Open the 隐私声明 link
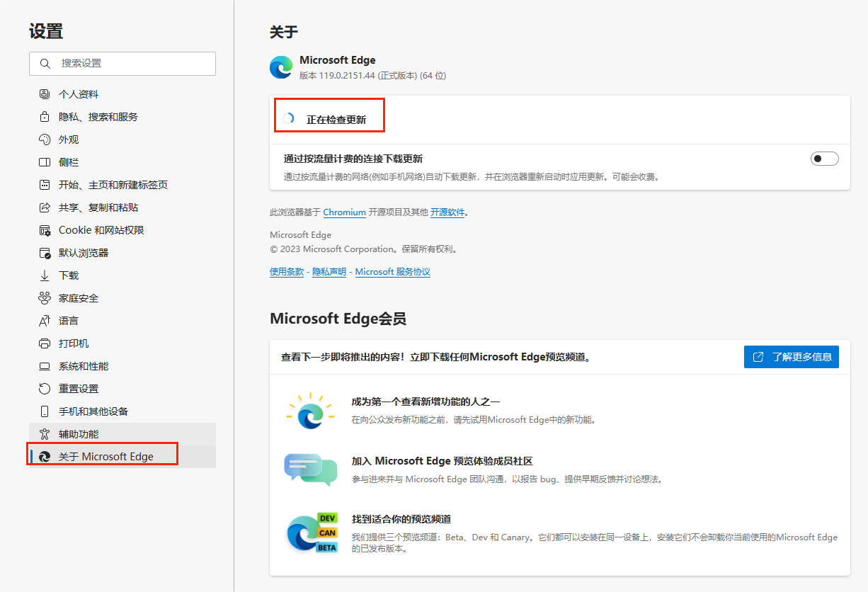This screenshot has width=868, height=592. click(x=329, y=272)
